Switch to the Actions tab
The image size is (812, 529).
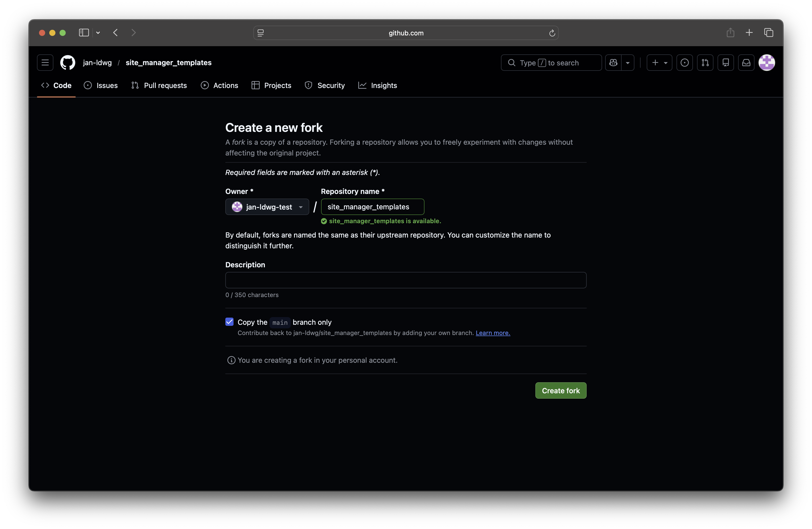[219, 85]
